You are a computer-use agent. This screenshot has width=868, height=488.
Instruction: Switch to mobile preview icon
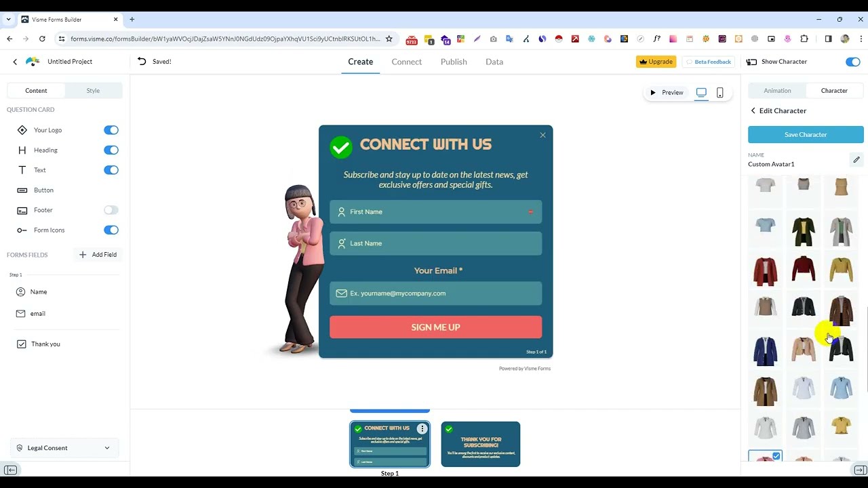[x=720, y=93]
